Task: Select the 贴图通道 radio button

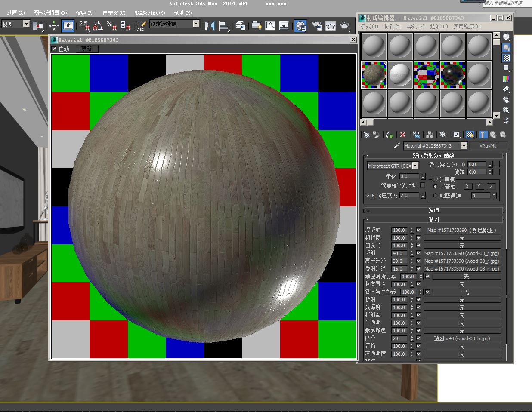Action: pyautogui.click(x=435, y=196)
